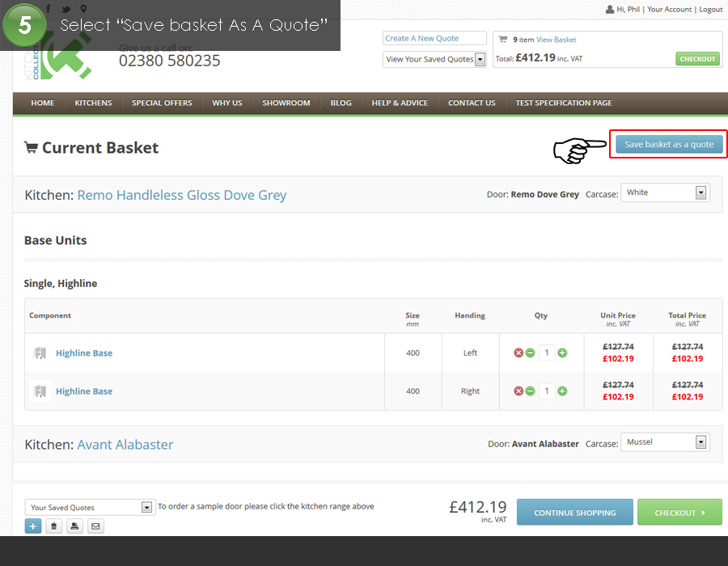Click the quantity field of Left Highline Base

click(547, 353)
